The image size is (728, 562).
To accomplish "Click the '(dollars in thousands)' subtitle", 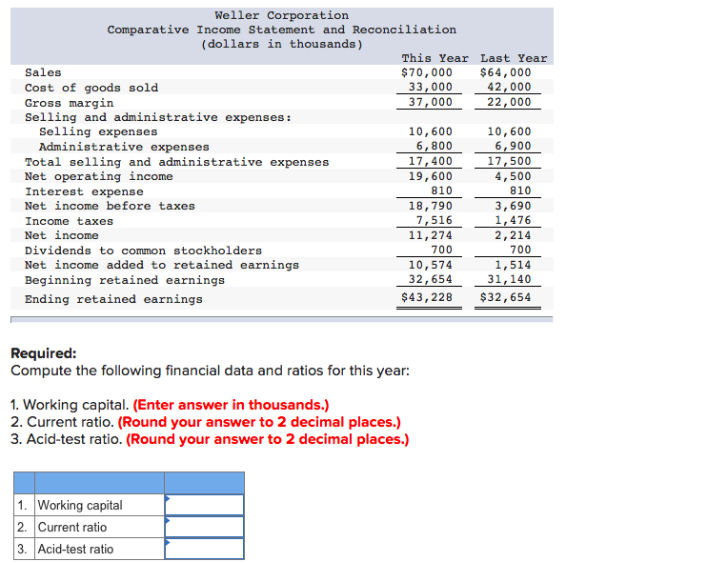I will pos(282,44).
